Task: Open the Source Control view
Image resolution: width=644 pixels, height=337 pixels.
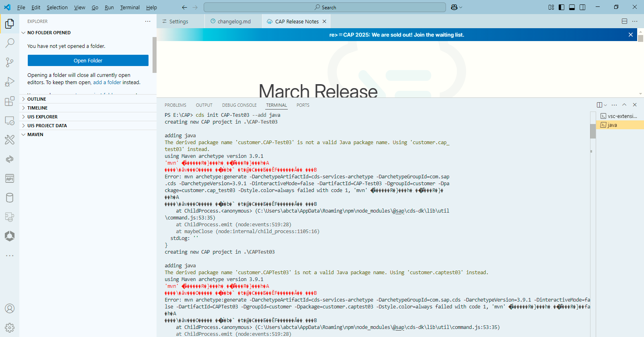Action: 10,62
